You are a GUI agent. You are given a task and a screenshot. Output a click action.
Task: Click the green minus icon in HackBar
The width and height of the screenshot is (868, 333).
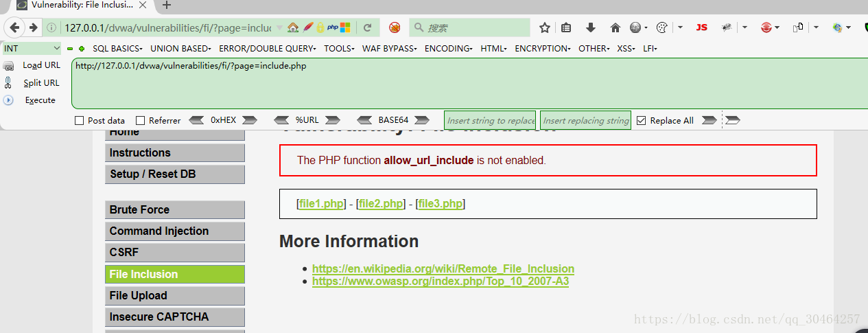[70, 49]
